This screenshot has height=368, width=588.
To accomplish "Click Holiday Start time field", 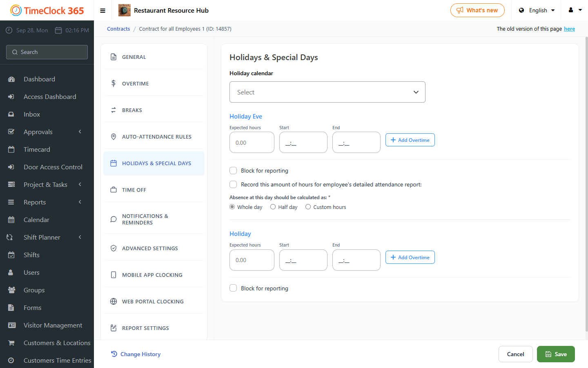I will [x=303, y=260].
